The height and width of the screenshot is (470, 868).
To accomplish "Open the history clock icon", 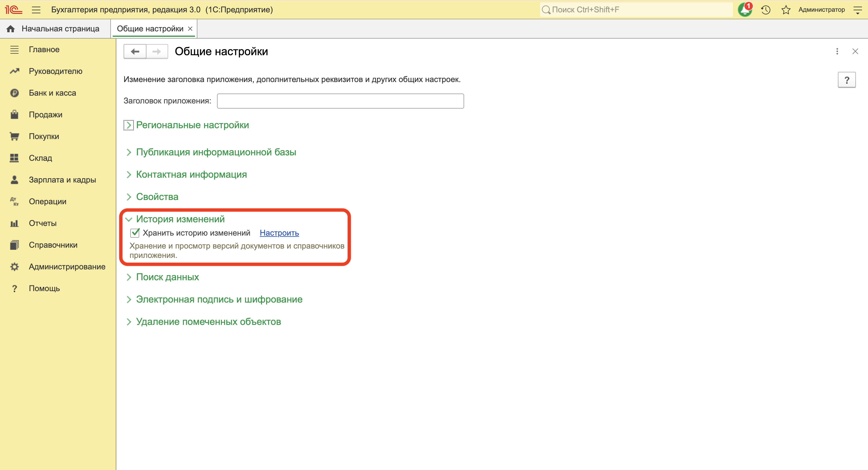I will point(766,10).
